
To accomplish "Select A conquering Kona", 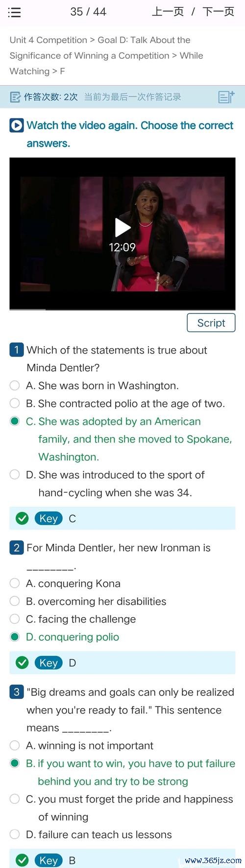I will (x=65, y=583).
